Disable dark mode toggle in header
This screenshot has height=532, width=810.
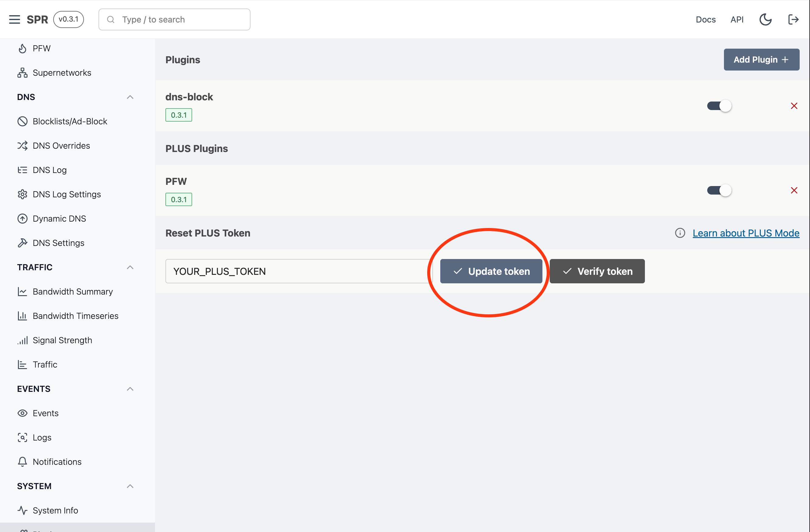point(766,19)
